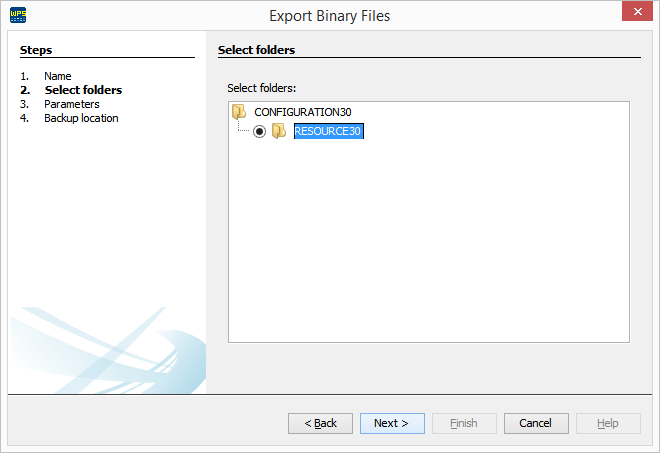Proceed using the Next button
This screenshot has width=660, height=453.
(x=392, y=423)
